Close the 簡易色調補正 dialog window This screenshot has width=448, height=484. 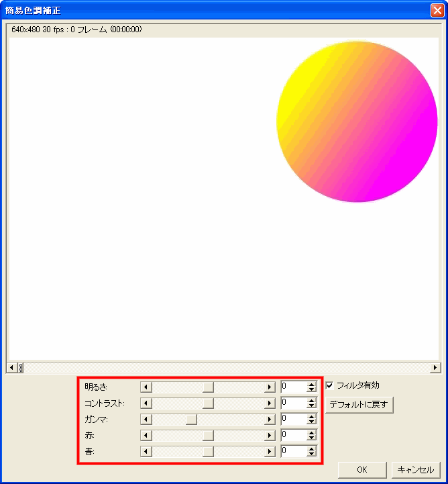437,11
